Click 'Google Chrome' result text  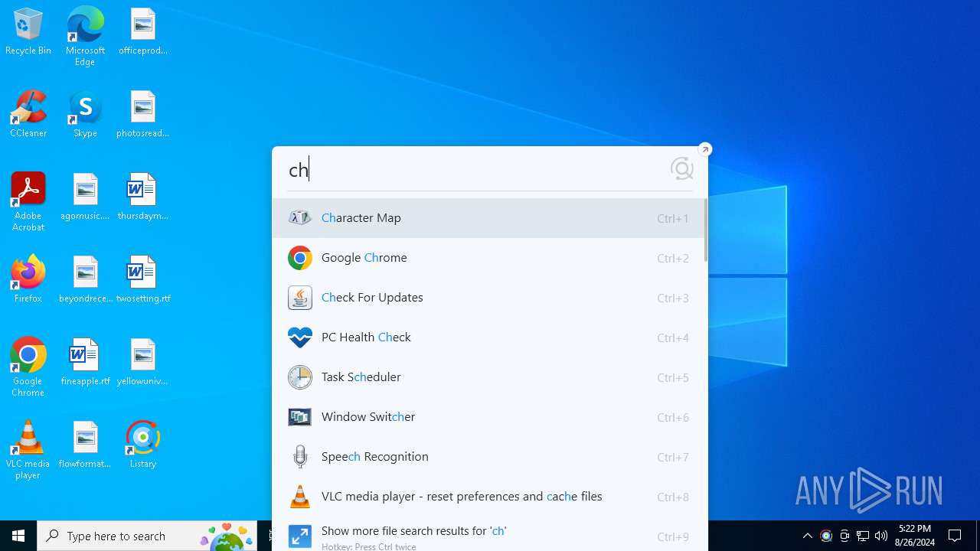[x=364, y=258]
